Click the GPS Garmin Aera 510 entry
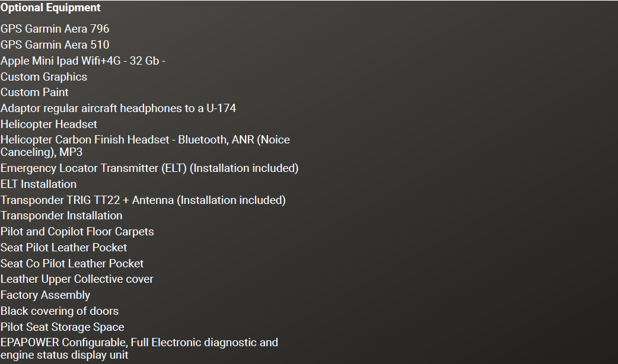Image resolution: width=618 pixels, height=364 pixels. pyautogui.click(x=55, y=45)
